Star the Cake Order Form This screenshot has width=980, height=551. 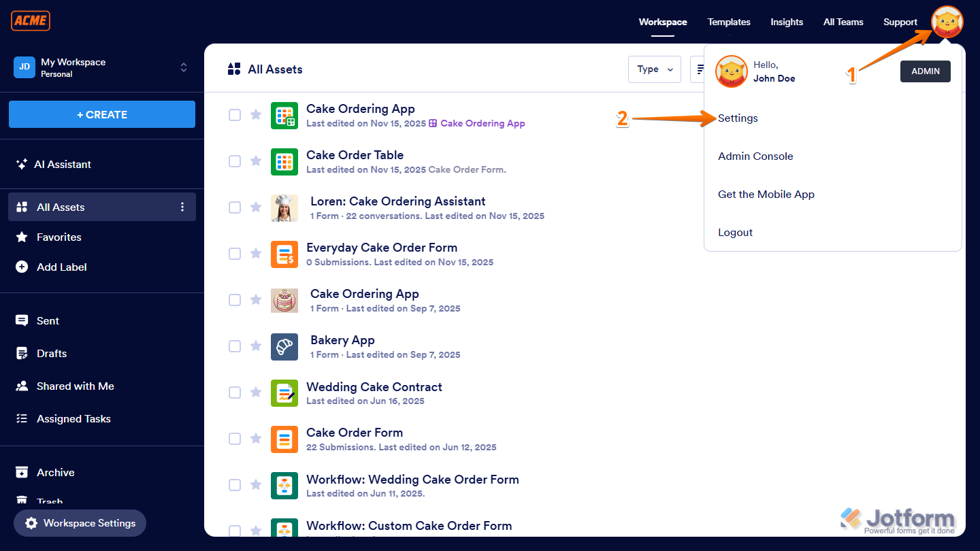[256, 438]
